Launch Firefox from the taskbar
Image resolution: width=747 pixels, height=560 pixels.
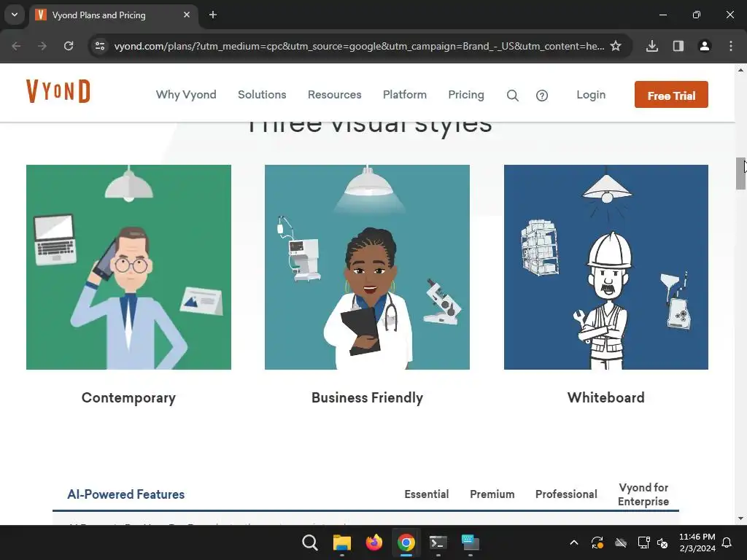click(x=374, y=542)
